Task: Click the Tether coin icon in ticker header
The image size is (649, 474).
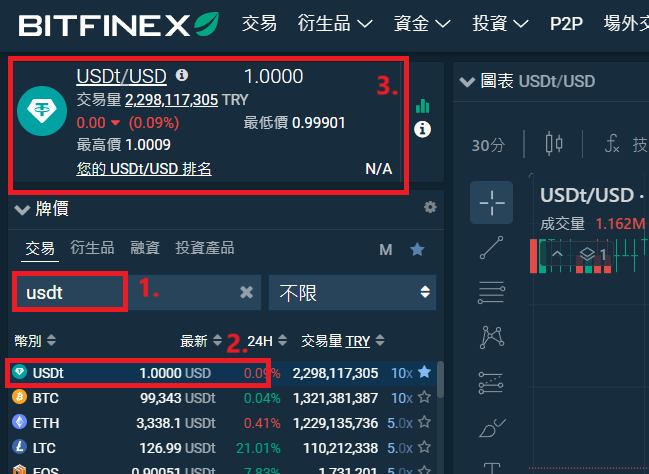Action: [x=42, y=111]
